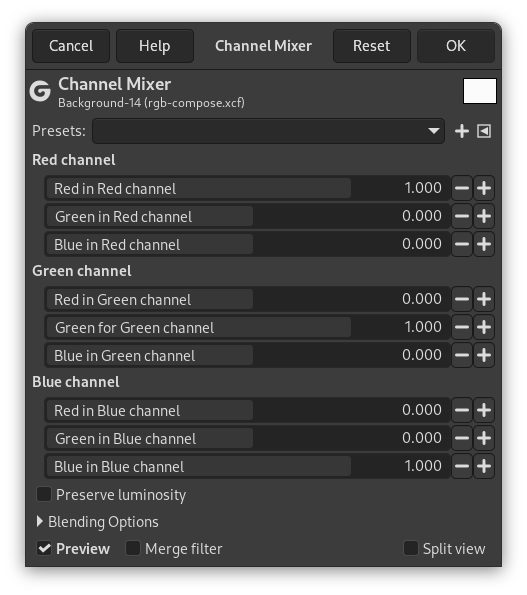
Task: Click the Blue in Red channel slider
Action: point(247,244)
